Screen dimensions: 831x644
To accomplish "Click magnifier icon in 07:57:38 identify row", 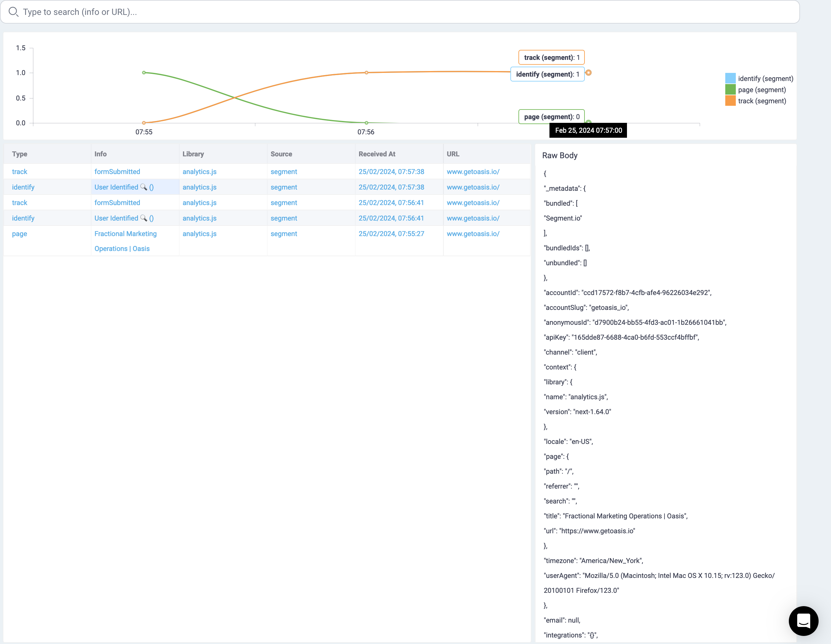I will point(144,187).
